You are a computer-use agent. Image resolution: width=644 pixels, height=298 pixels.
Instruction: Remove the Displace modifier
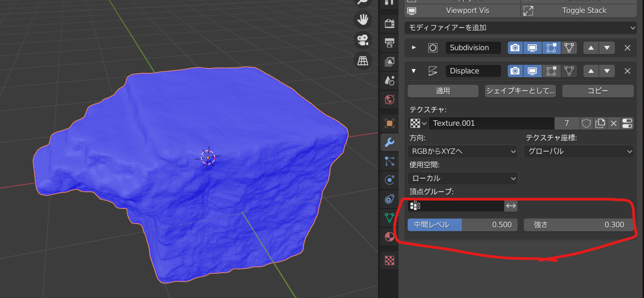click(x=628, y=71)
